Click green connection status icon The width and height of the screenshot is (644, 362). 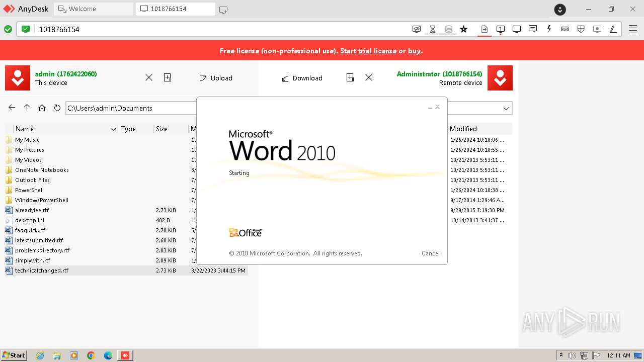[x=8, y=29]
